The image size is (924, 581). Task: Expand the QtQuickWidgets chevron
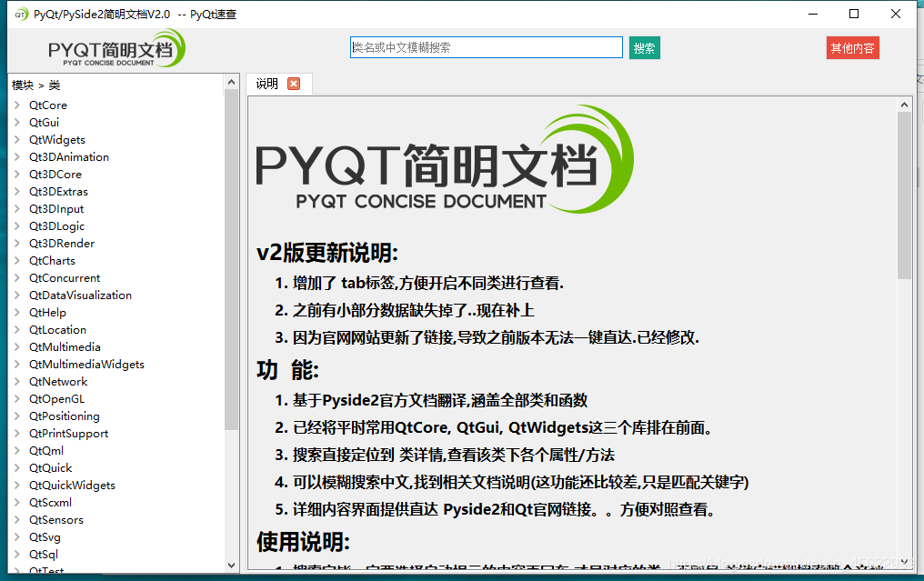(17, 485)
